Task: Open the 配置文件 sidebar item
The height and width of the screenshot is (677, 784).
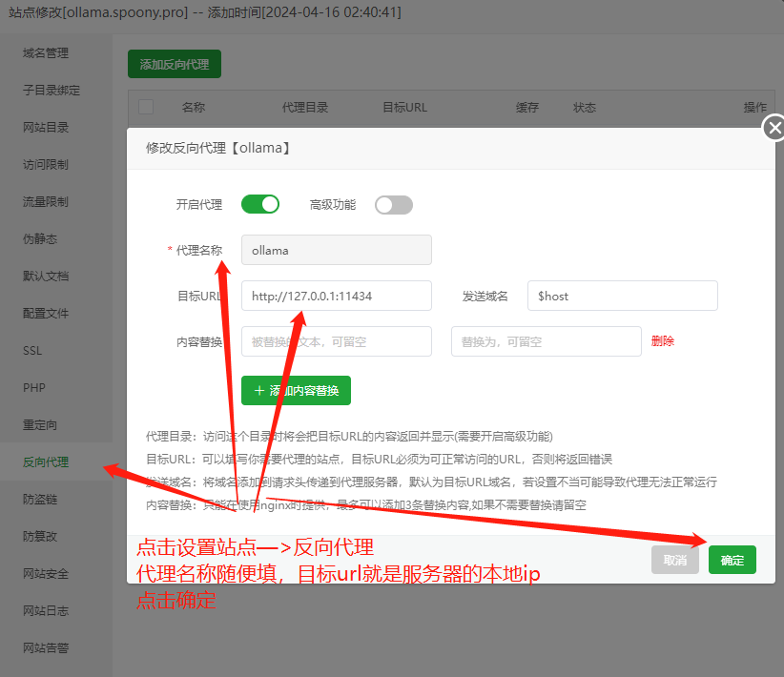Action: click(x=46, y=314)
